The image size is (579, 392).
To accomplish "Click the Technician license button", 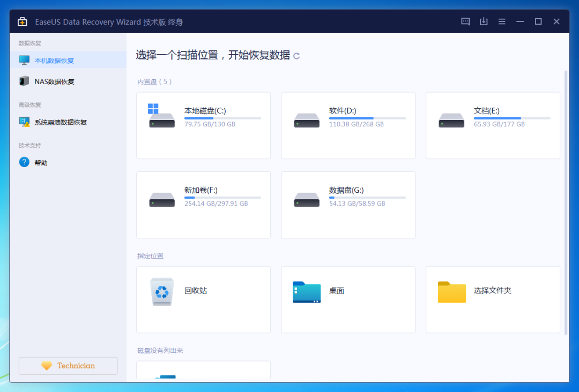I will [x=68, y=366].
